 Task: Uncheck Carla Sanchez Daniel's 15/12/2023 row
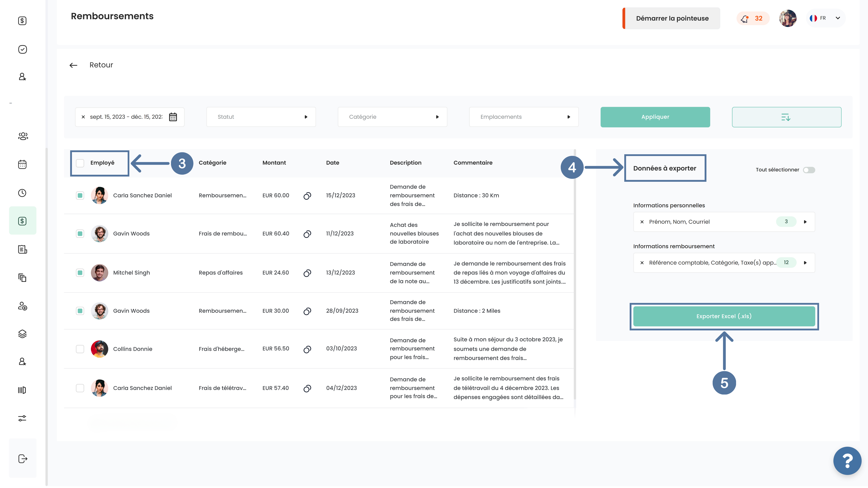pos(80,196)
